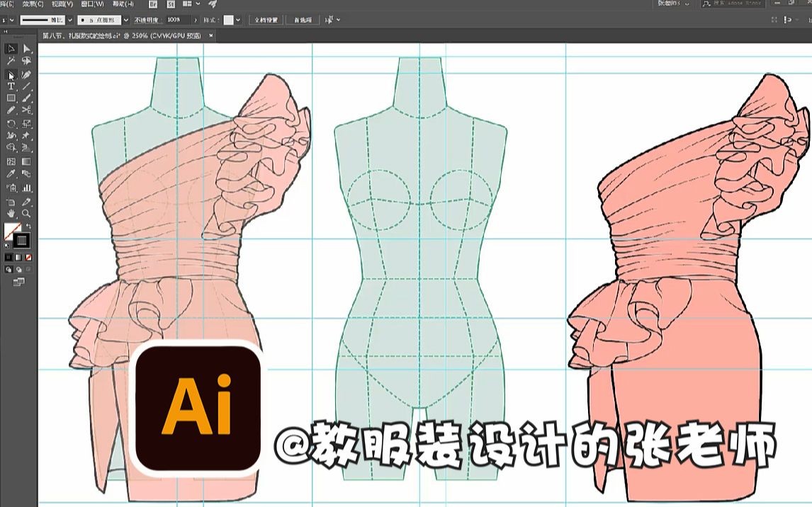Viewport: 812px width, 507px height.
Task: Swap fill and stroke colors
Action: [x=29, y=227]
